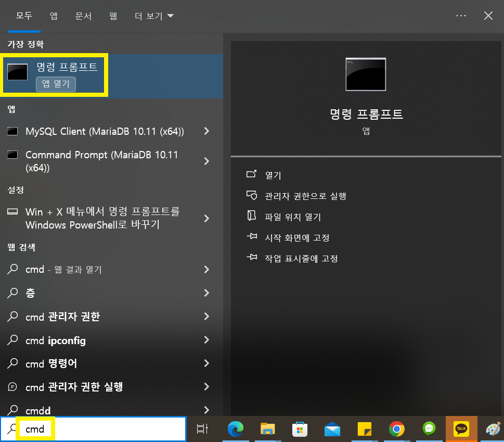Close the search panel with X
504x442 pixels.
[488, 16]
